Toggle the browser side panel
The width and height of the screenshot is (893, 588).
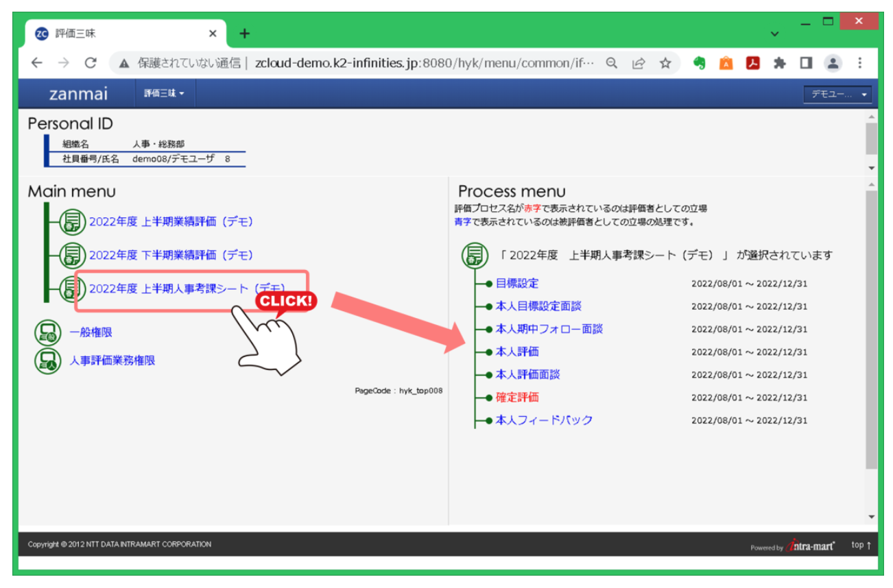coord(806,63)
